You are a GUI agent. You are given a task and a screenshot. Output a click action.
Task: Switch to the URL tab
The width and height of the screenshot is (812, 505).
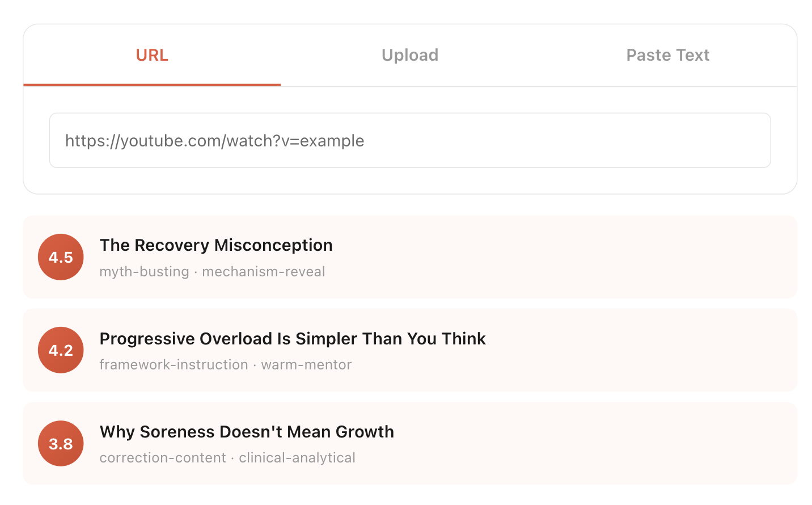(152, 55)
